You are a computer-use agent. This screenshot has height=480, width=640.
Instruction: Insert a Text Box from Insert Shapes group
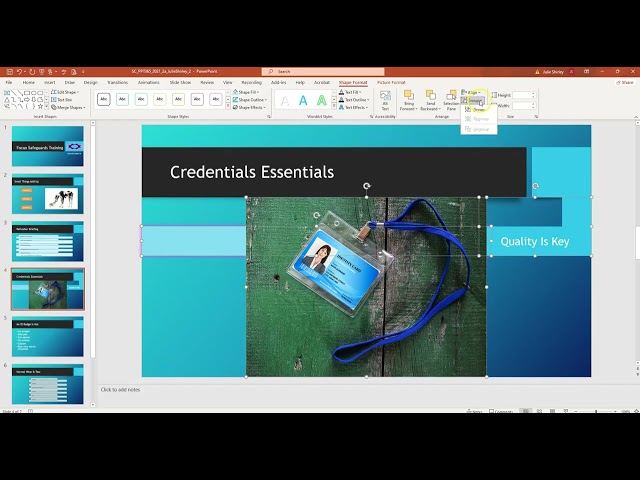tap(62, 100)
